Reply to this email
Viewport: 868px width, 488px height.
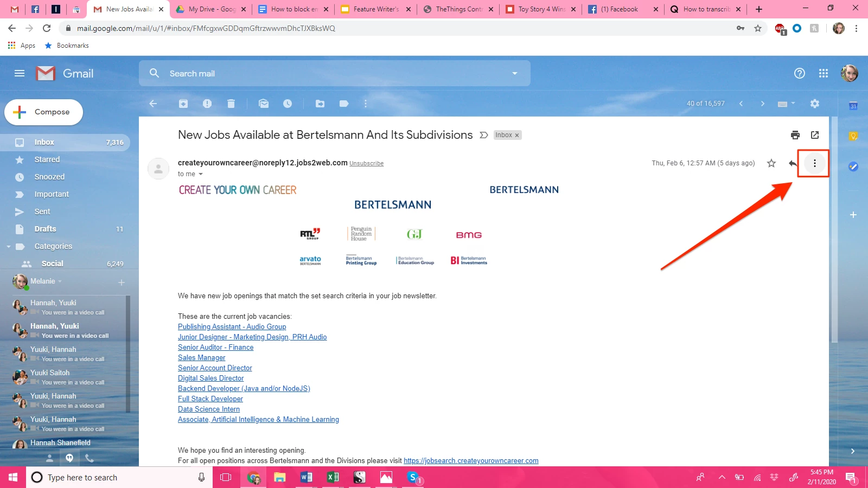793,163
